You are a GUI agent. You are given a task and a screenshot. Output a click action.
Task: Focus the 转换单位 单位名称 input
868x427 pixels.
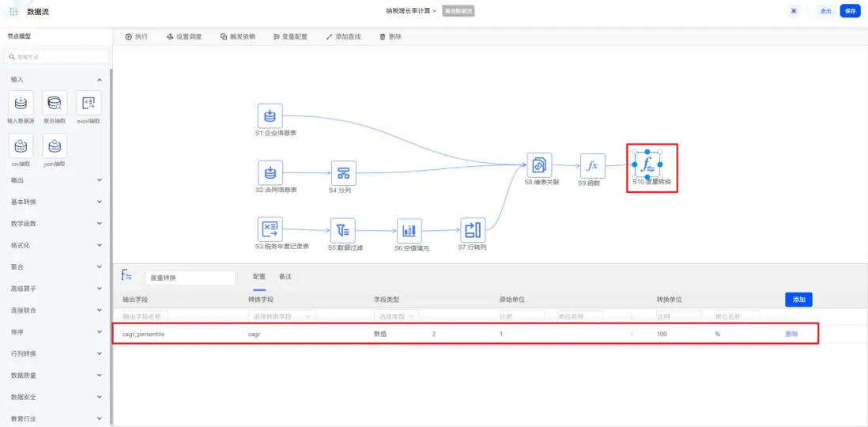pyautogui.click(x=737, y=316)
